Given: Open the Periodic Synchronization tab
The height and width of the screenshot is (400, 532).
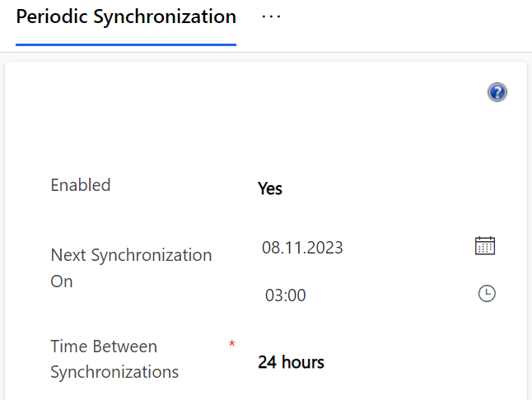Looking at the screenshot, I should tap(126, 17).
